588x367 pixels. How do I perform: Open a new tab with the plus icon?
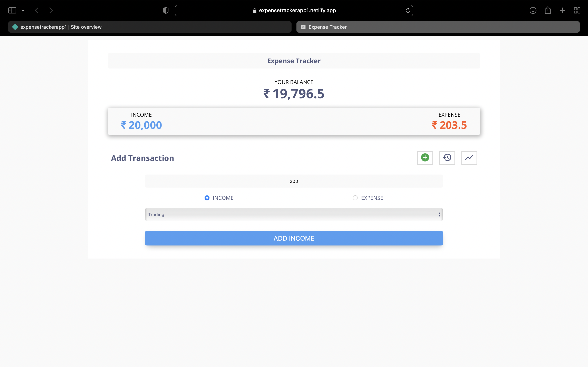coord(562,10)
